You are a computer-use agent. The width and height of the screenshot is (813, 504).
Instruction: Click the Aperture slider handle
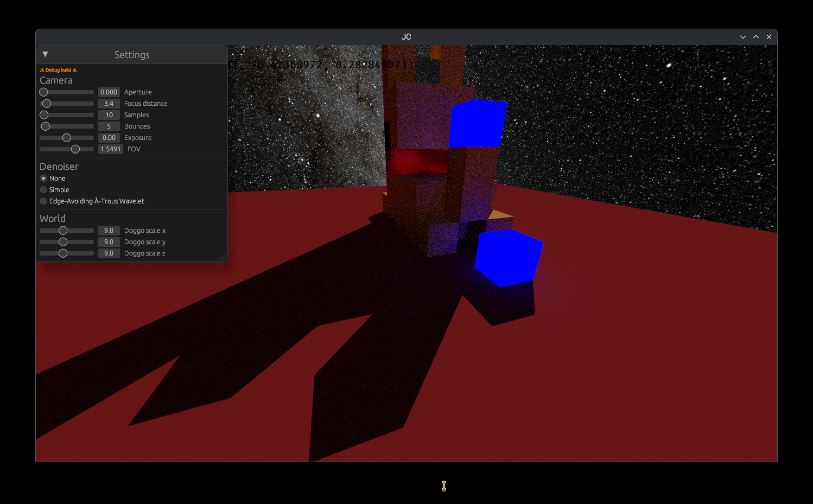click(44, 92)
